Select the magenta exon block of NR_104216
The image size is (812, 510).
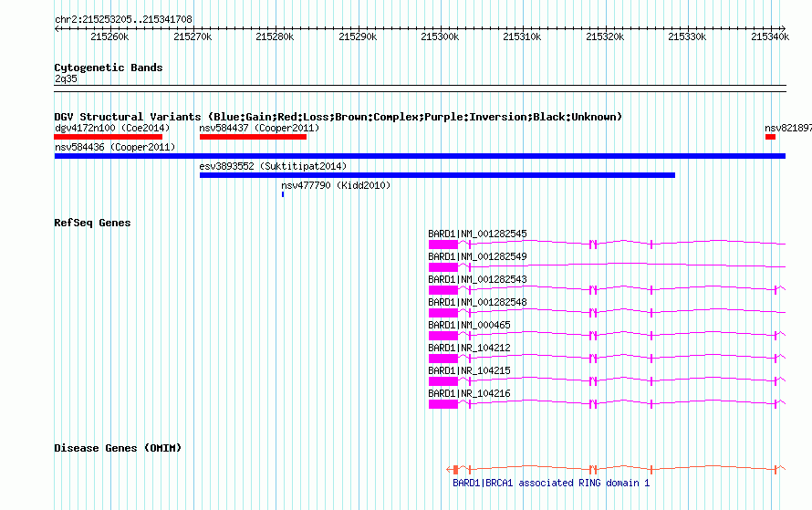click(x=443, y=404)
